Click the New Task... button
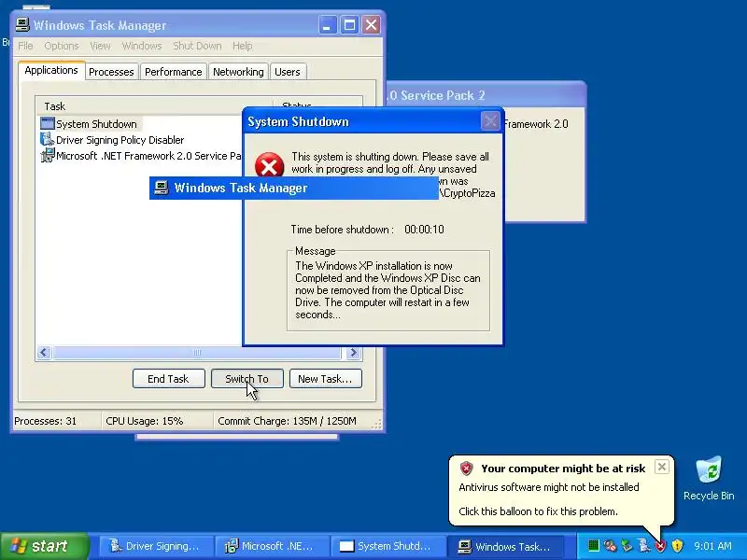747x560 pixels. pos(325,379)
